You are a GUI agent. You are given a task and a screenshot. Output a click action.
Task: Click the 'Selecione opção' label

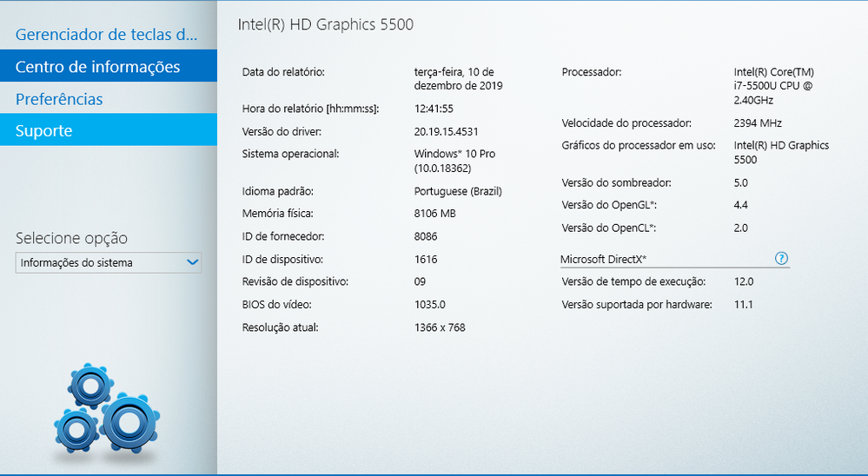coord(71,238)
